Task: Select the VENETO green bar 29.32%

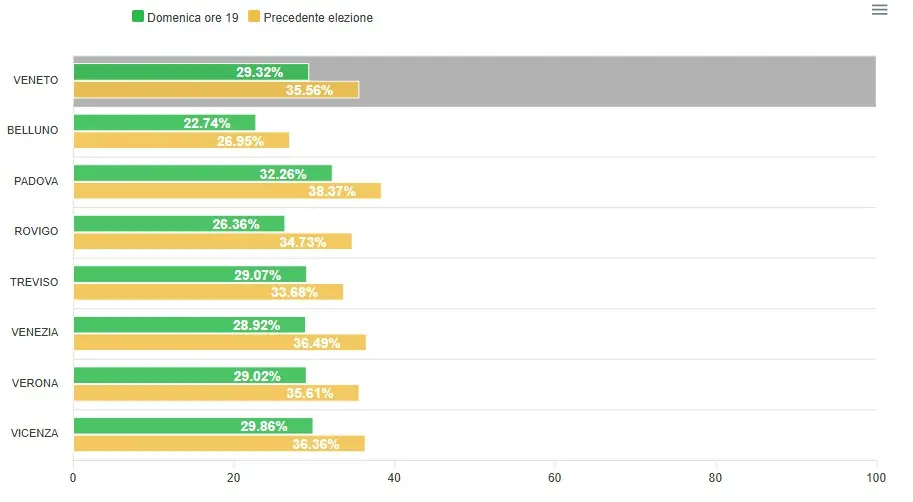Action: (190, 72)
